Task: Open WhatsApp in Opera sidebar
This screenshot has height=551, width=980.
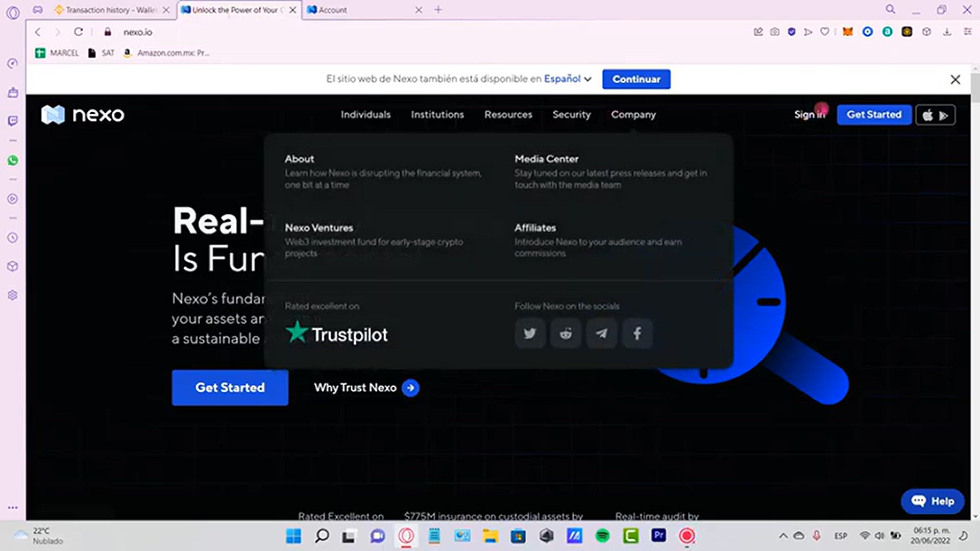Action: point(13,160)
